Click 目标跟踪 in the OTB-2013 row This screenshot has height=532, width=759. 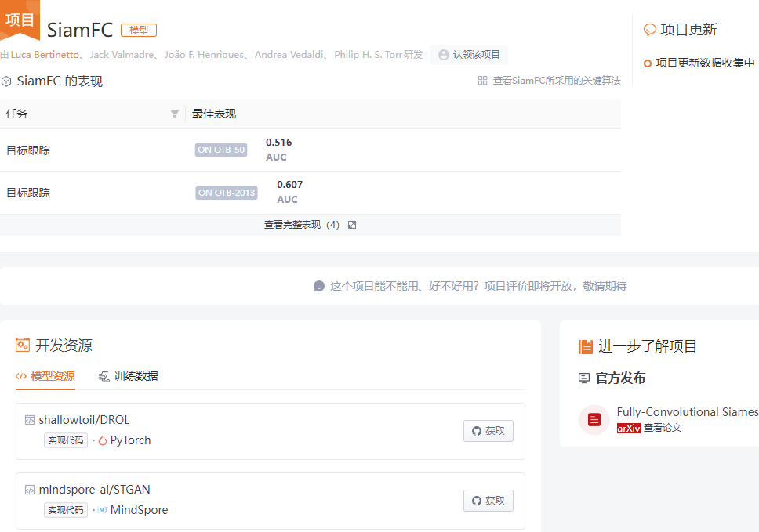pos(28,193)
